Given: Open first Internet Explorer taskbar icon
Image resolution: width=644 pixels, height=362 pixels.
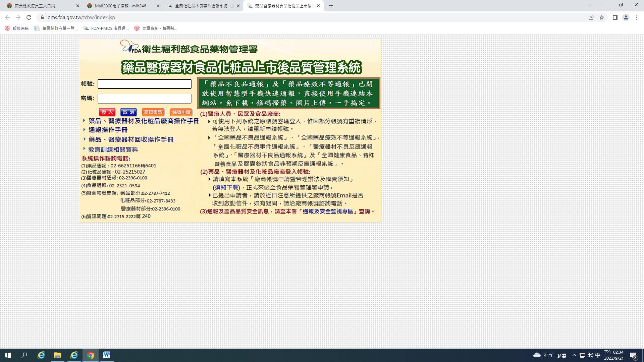Looking at the screenshot, I should point(41,355).
